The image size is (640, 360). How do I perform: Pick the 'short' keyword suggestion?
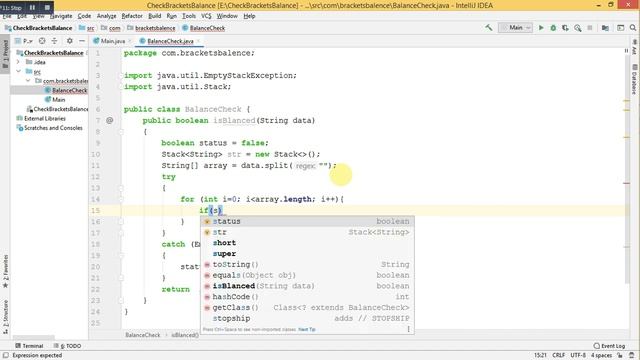pyautogui.click(x=308, y=243)
